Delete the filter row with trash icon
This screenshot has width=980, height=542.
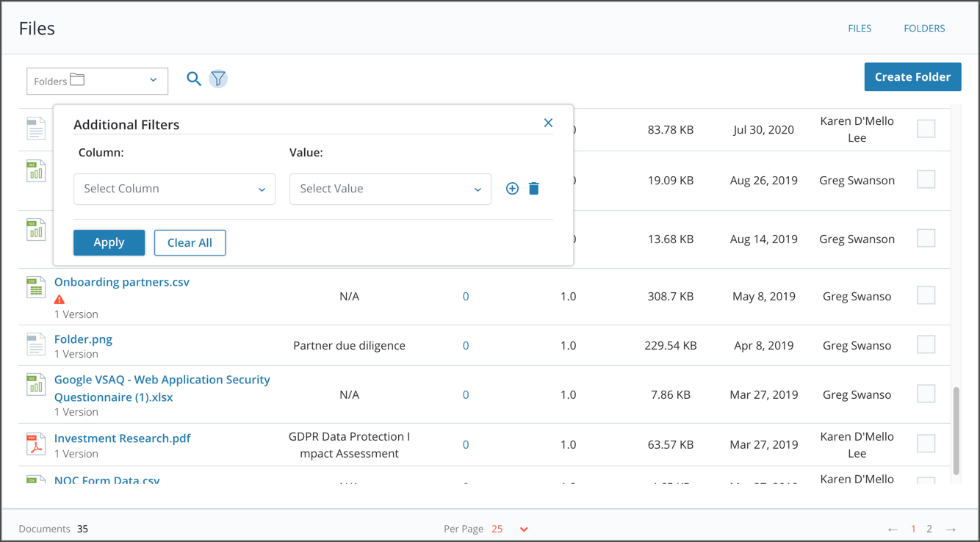pos(534,189)
